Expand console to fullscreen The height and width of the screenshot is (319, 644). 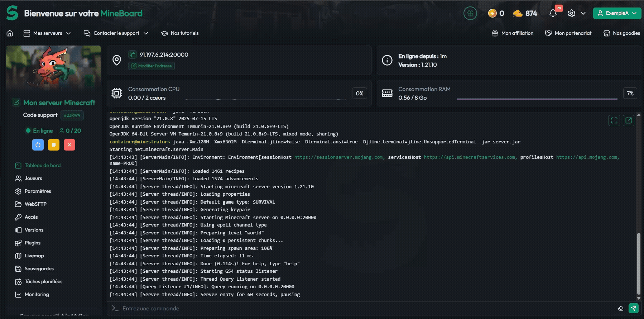click(614, 120)
